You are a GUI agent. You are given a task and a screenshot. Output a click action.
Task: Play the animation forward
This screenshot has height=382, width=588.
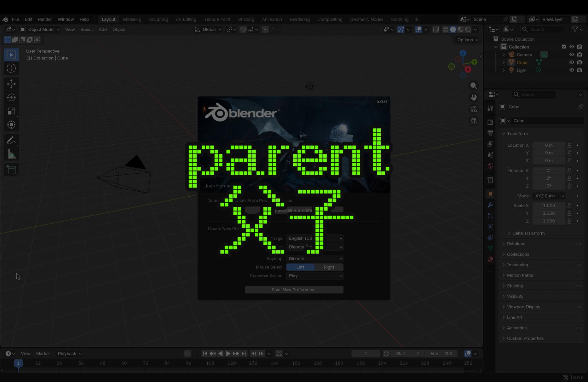pos(228,353)
